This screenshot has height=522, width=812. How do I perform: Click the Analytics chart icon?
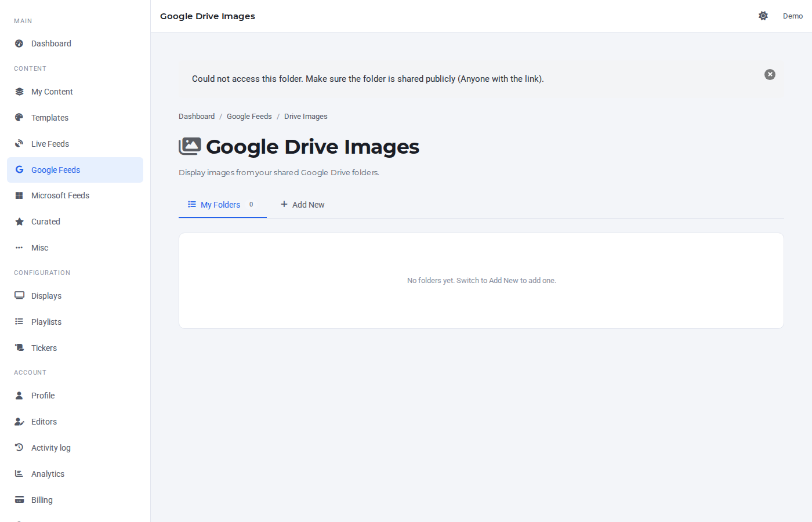19,473
